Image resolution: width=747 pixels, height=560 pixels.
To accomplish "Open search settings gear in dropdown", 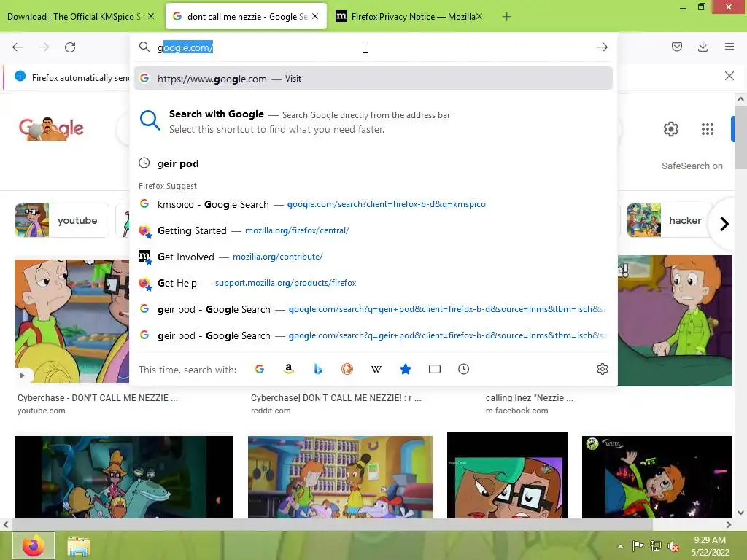I will (602, 369).
